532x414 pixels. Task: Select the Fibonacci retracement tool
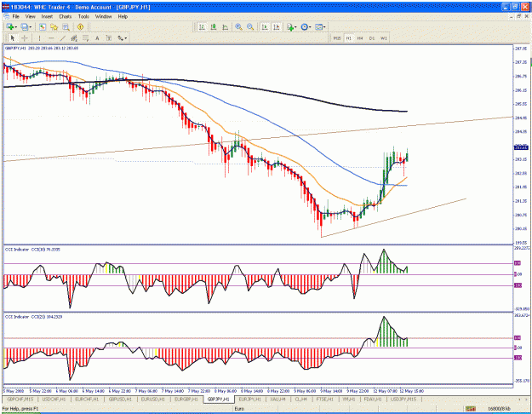(85, 38)
